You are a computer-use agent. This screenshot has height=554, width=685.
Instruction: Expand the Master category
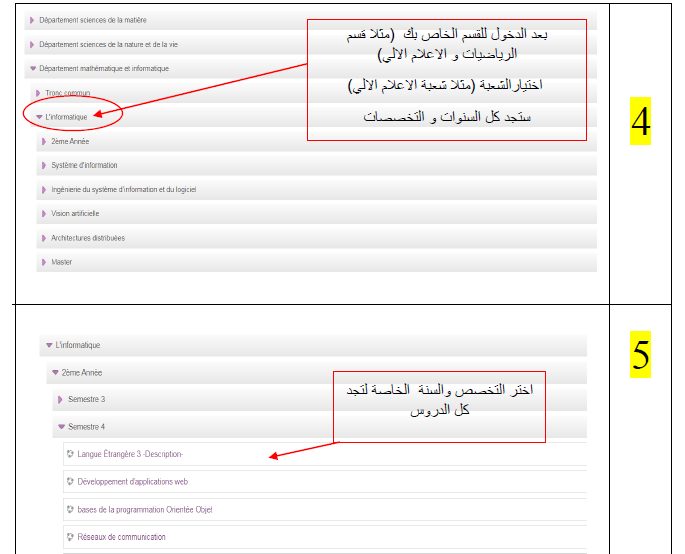click(62, 262)
